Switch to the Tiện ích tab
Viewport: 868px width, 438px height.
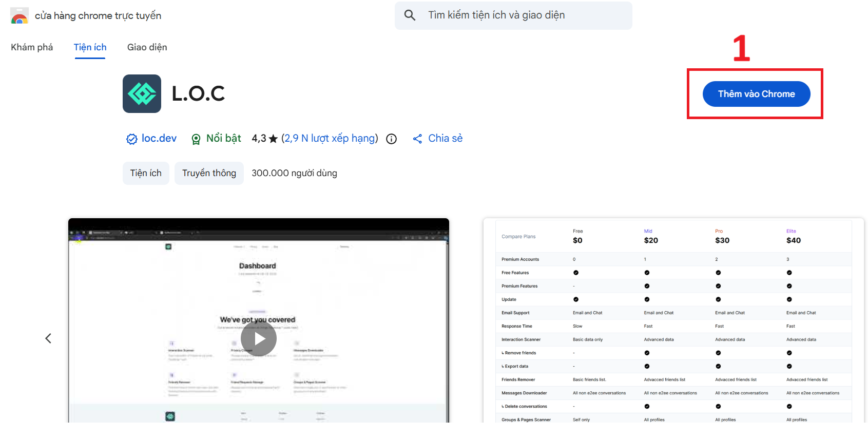click(x=90, y=47)
